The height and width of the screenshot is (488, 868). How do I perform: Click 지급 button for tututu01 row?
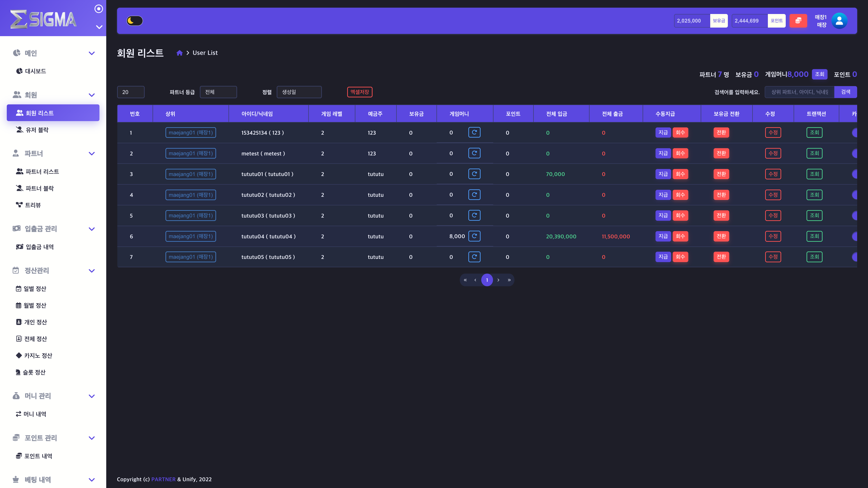663,174
